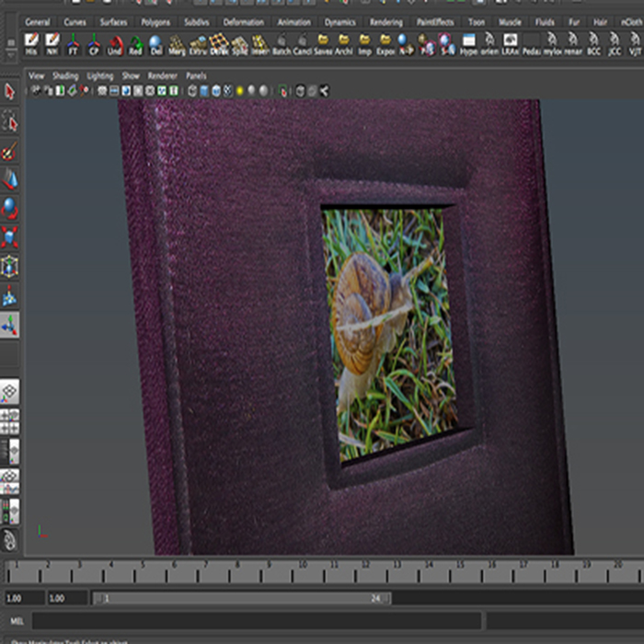
Task: Open the viewport Renderer menu
Action: tap(163, 75)
